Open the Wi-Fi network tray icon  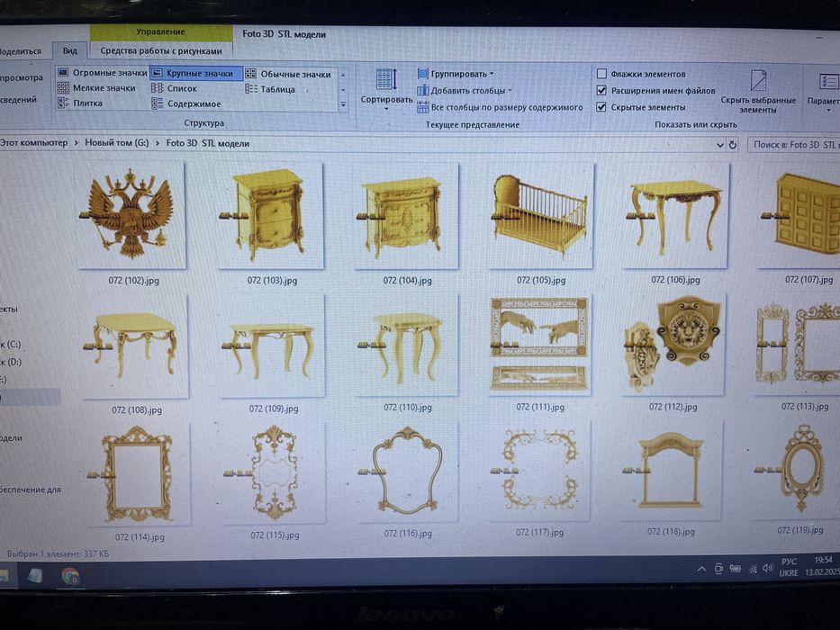tap(753, 569)
